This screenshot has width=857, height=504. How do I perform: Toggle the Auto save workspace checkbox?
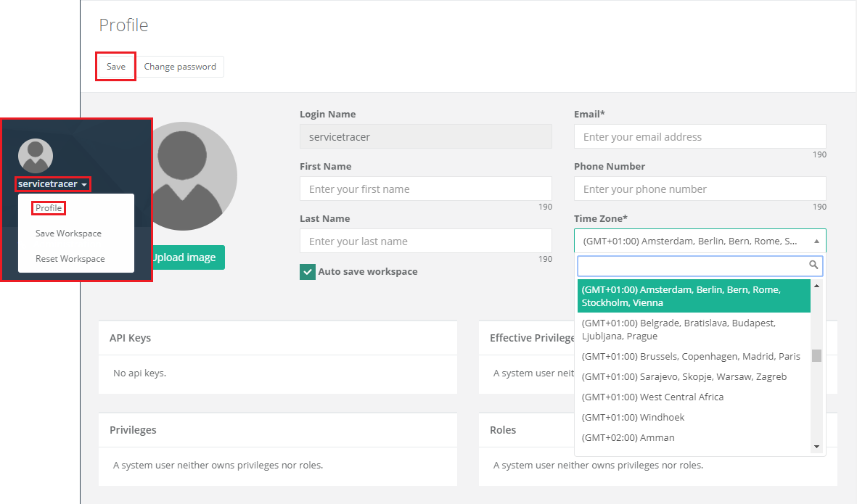click(x=308, y=272)
